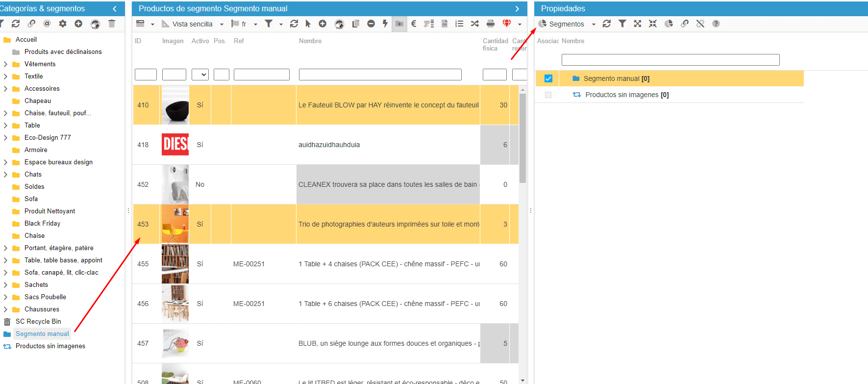Open the Vista sencilla view dropdown
The height and width of the screenshot is (384, 868).
222,24
